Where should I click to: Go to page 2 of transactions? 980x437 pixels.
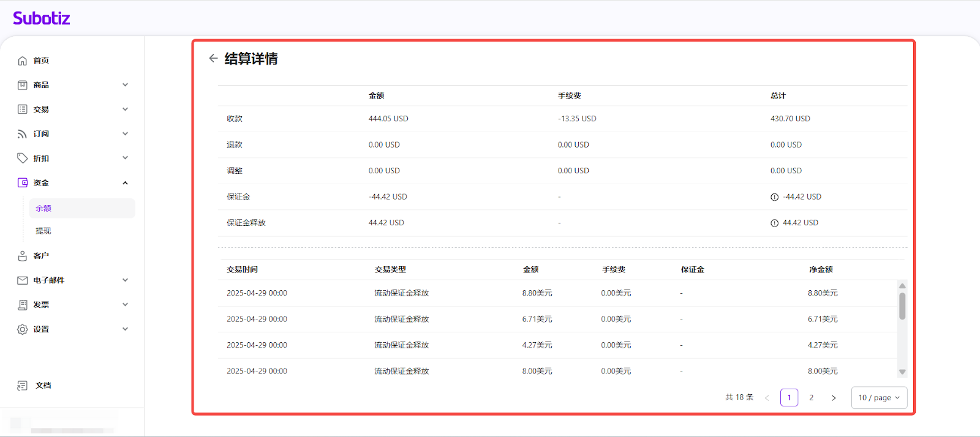click(x=812, y=398)
